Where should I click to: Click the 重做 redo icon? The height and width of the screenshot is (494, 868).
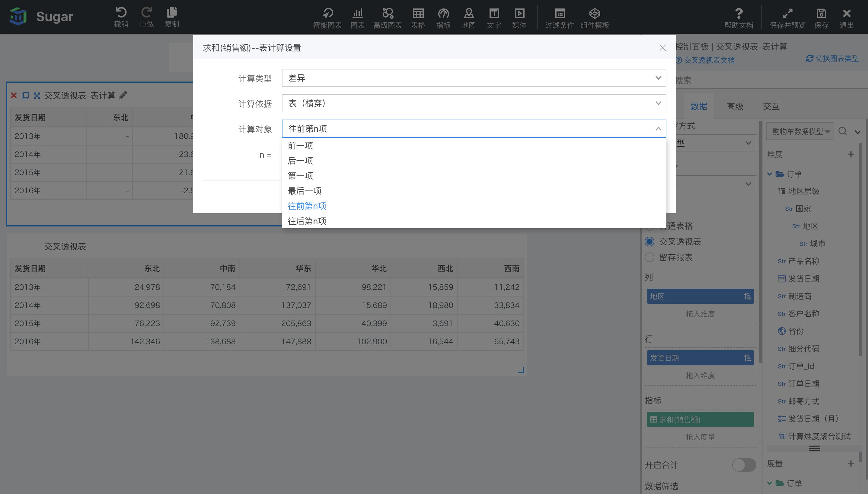(146, 17)
